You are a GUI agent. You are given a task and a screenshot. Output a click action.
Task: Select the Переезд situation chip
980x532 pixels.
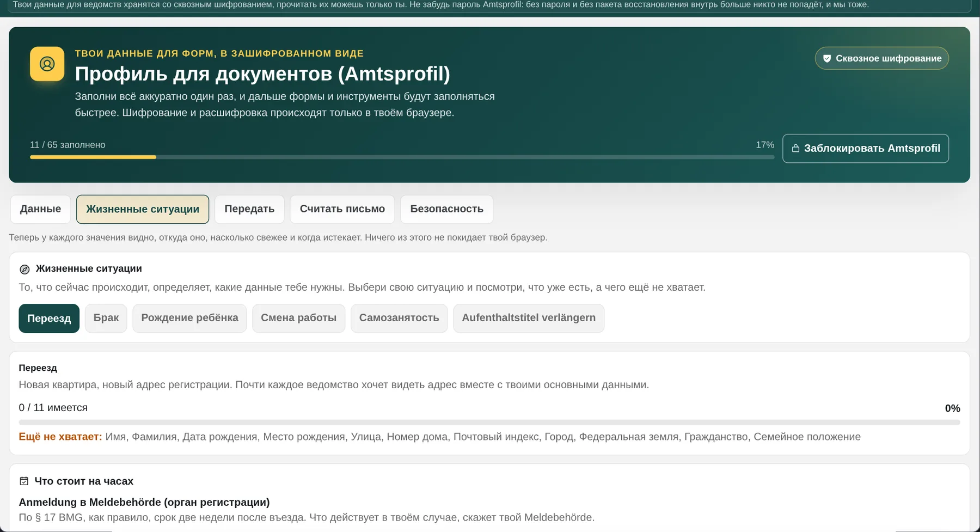pos(49,318)
